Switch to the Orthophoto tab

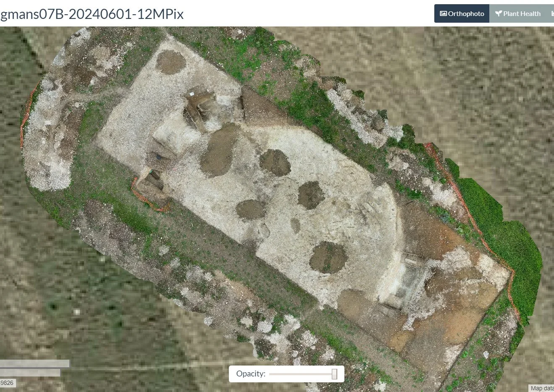(462, 13)
